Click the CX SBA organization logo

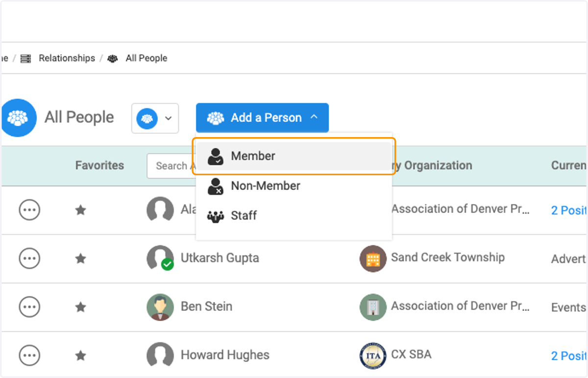373,355
